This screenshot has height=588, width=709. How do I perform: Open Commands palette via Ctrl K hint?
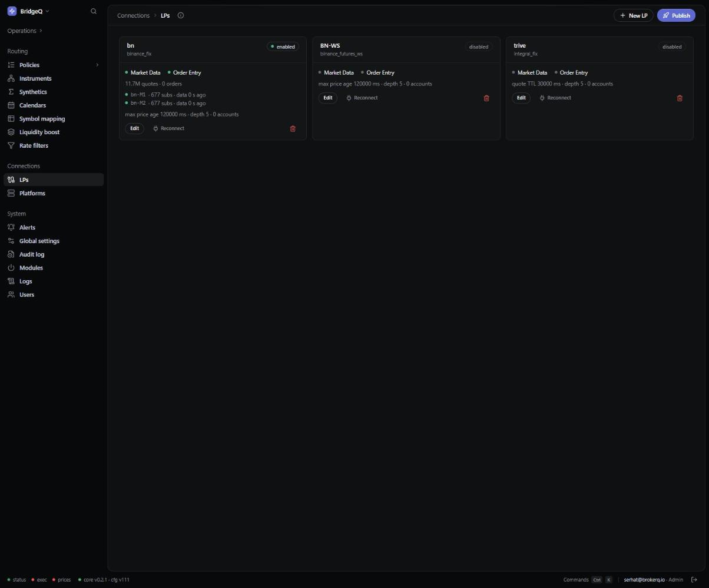pyautogui.click(x=588, y=580)
